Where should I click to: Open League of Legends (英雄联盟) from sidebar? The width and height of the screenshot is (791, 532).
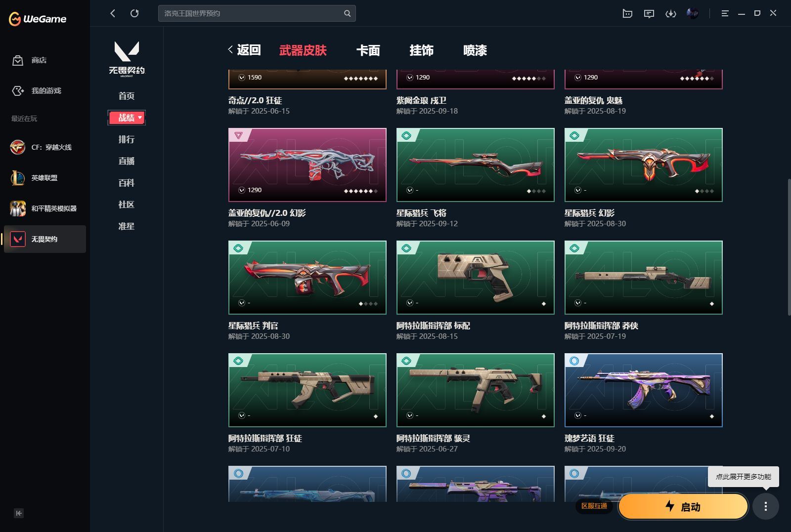(x=44, y=178)
